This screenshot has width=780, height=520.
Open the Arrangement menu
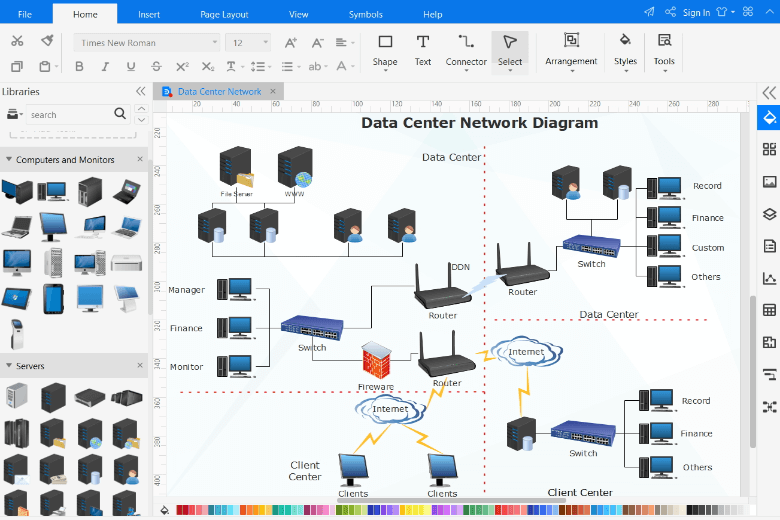(571, 51)
